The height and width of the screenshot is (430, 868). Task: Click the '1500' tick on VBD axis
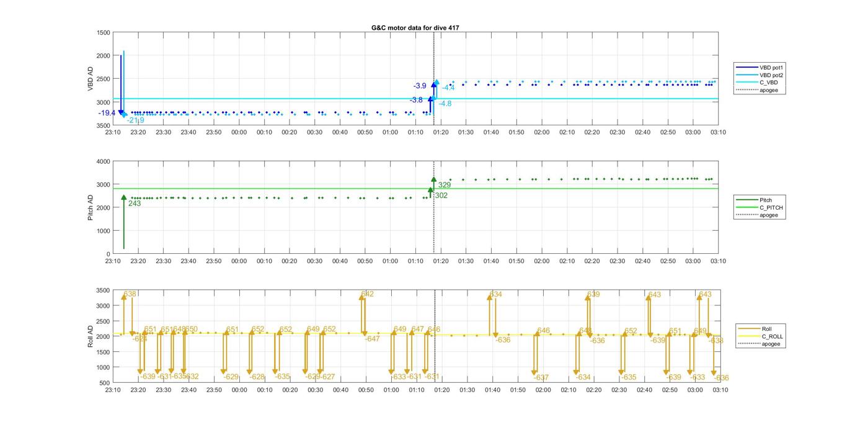pos(104,33)
